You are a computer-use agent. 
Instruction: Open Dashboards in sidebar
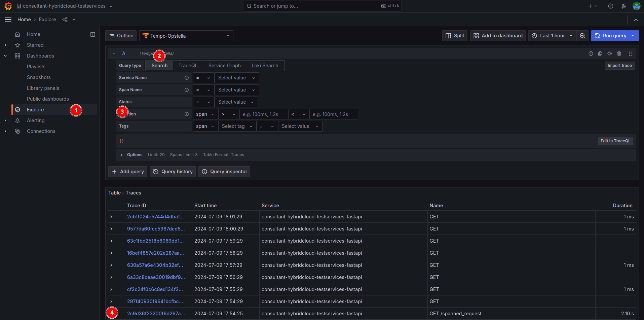tap(40, 56)
